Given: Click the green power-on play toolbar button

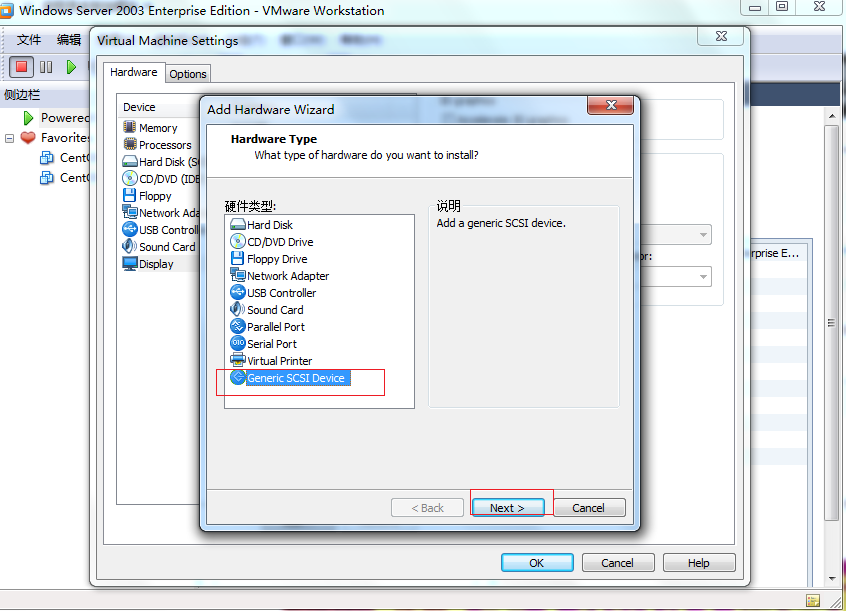Looking at the screenshot, I should pyautogui.click(x=71, y=67).
